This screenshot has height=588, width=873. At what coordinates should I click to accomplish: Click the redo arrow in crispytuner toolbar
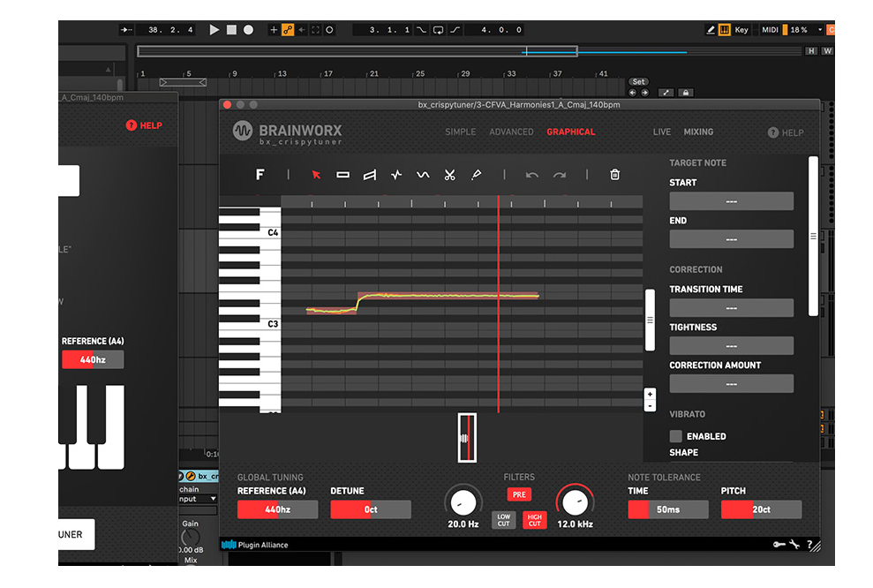pyautogui.click(x=560, y=176)
